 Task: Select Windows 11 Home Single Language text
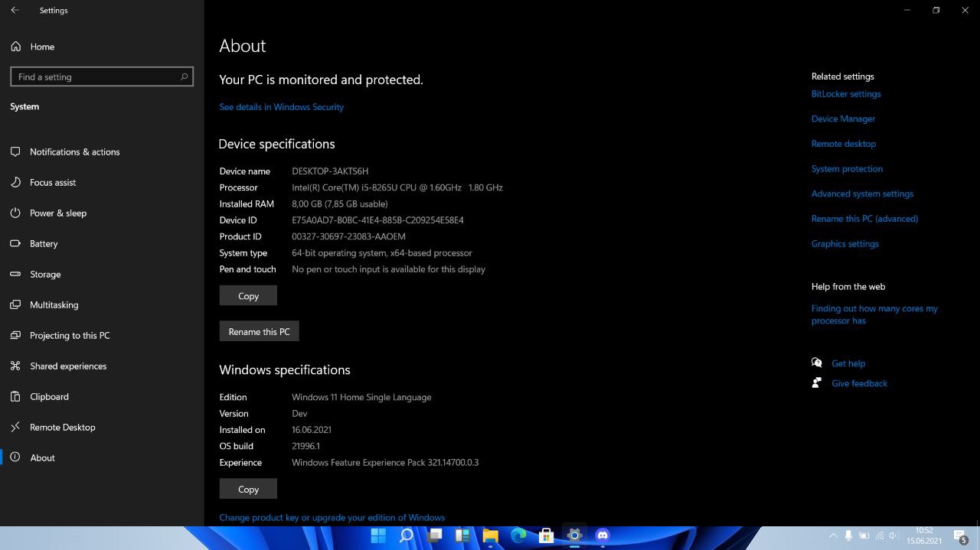(x=361, y=397)
